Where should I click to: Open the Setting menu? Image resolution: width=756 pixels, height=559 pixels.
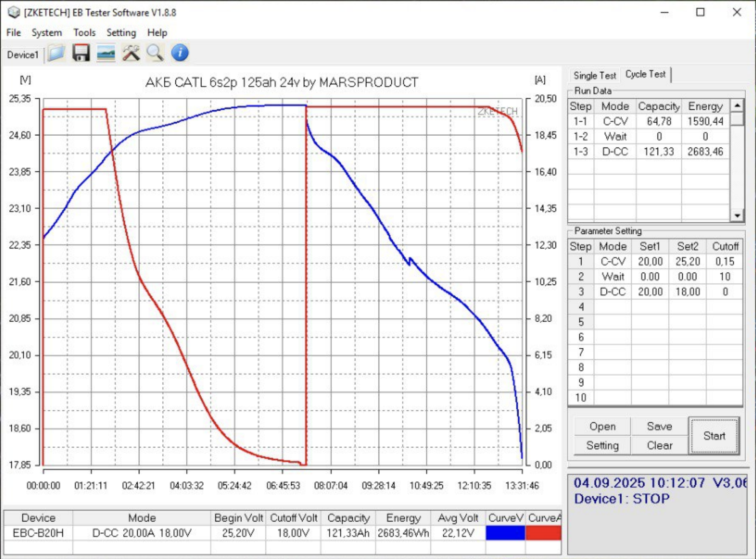pos(121,32)
